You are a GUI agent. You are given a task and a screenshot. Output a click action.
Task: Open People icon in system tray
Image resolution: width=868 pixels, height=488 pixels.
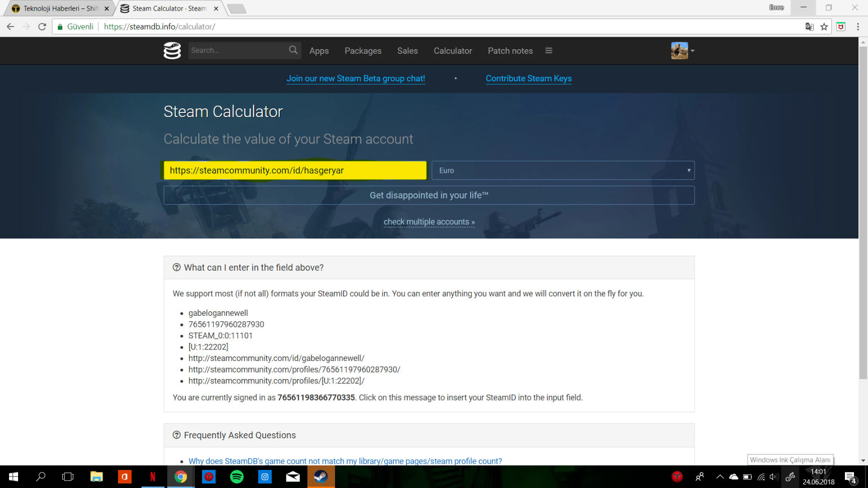pos(700,476)
